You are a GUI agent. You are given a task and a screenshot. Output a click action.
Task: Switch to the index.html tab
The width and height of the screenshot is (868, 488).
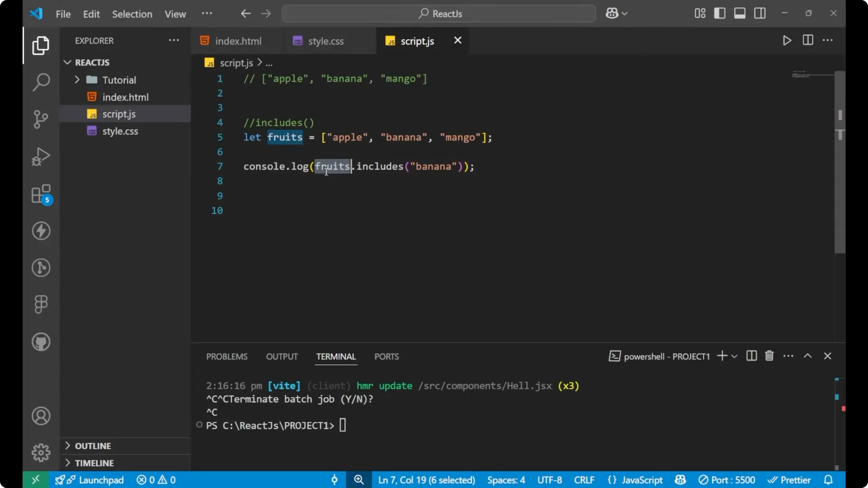click(x=238, y=41)
